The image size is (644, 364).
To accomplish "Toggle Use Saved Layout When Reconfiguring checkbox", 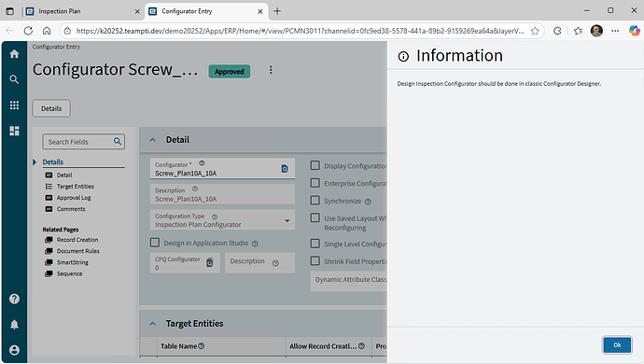I will (x=315, y=217).
